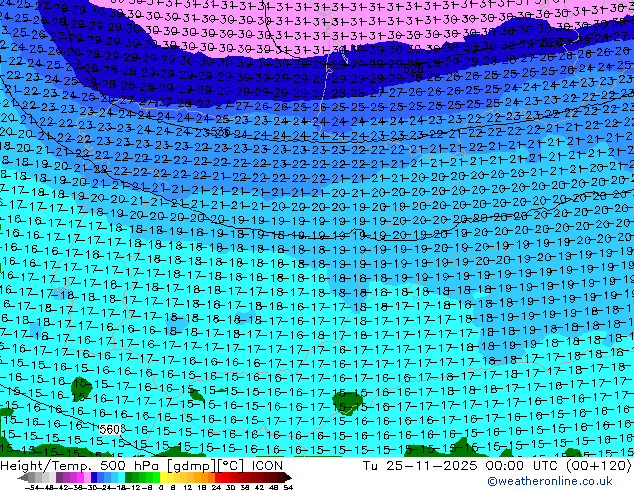The height and width of the screenshot is (490, 634).
Task: Click the 536 contour label
Action: pos(220,131)
